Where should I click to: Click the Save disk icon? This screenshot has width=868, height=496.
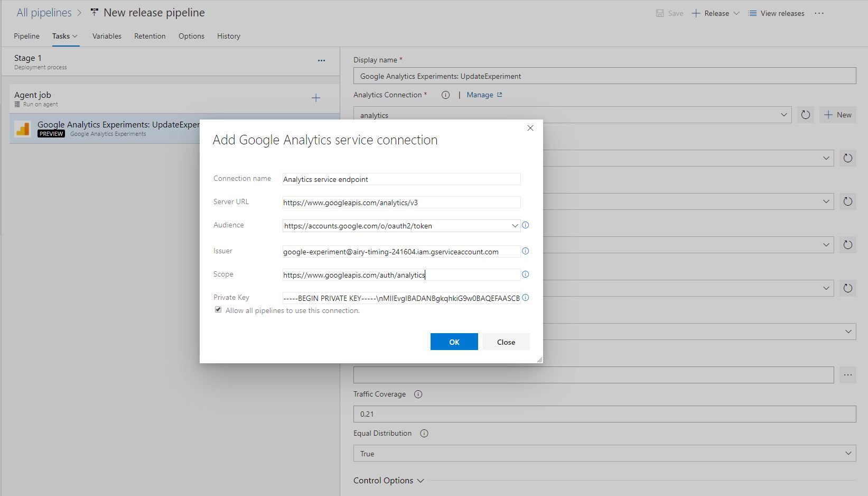660,13
